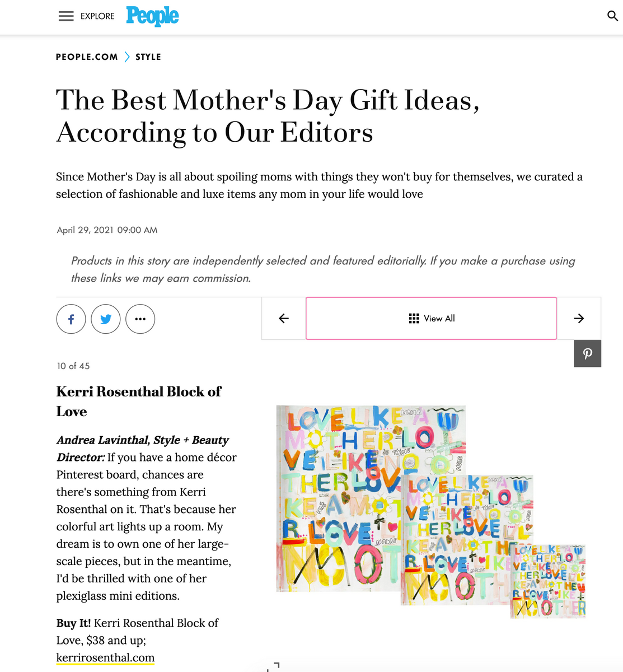Screen dimensions: 623x672
Task: Select the article headline text
Action: 269,116
